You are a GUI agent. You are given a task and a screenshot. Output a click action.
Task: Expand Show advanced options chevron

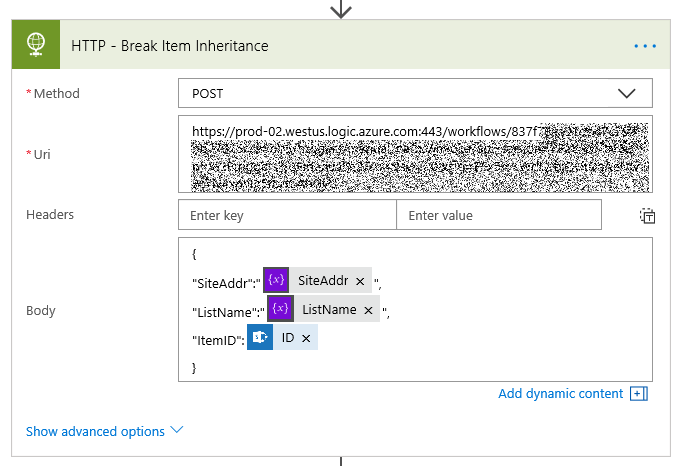[177, 430]
